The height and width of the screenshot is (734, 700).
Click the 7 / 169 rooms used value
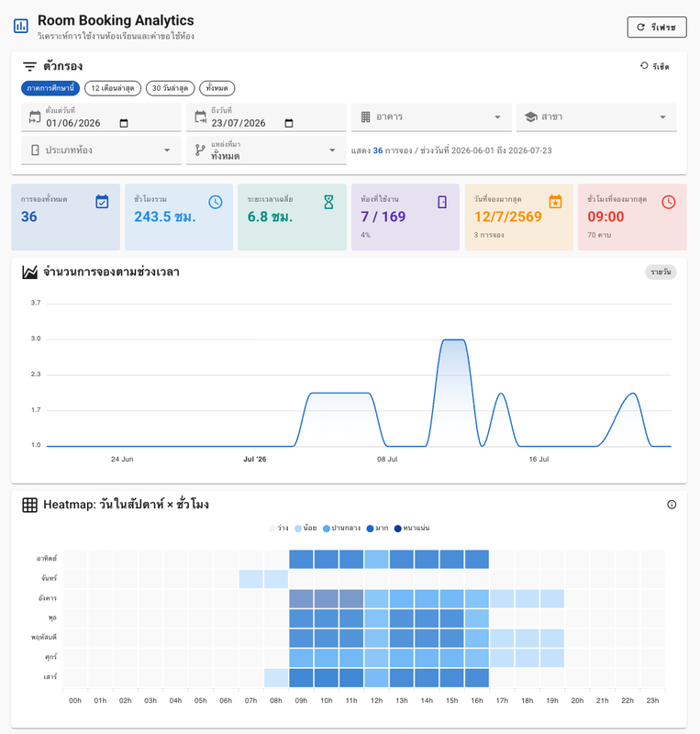click(383, 217)
